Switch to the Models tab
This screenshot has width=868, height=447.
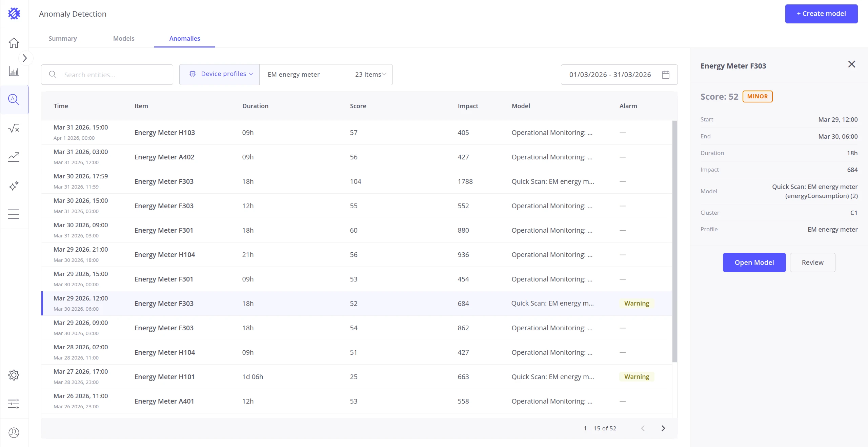pos(124,38)
